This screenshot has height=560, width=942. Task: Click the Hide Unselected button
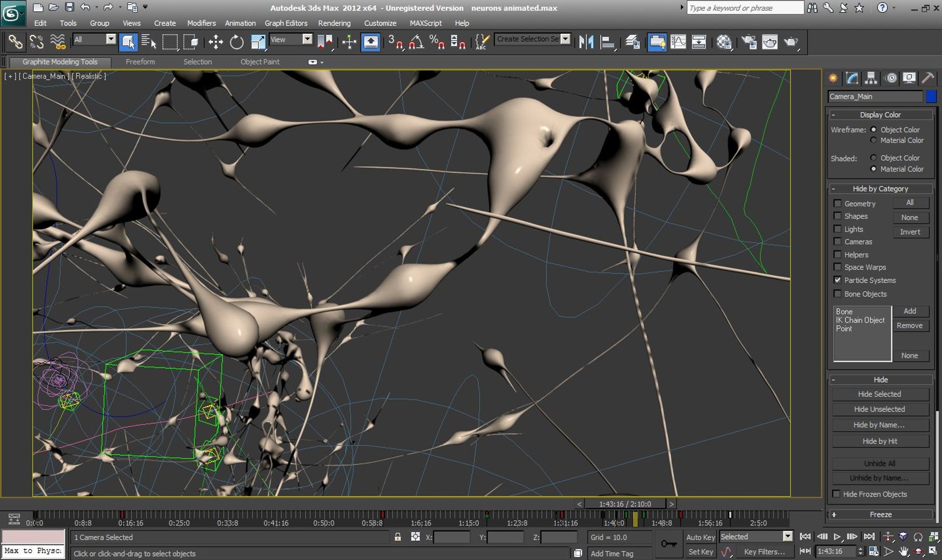pos(880,409)
